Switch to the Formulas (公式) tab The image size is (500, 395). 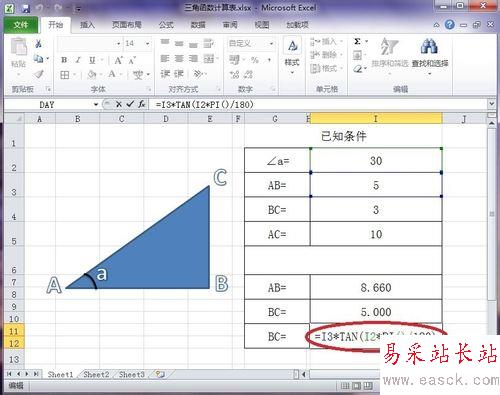click(166, 25)
